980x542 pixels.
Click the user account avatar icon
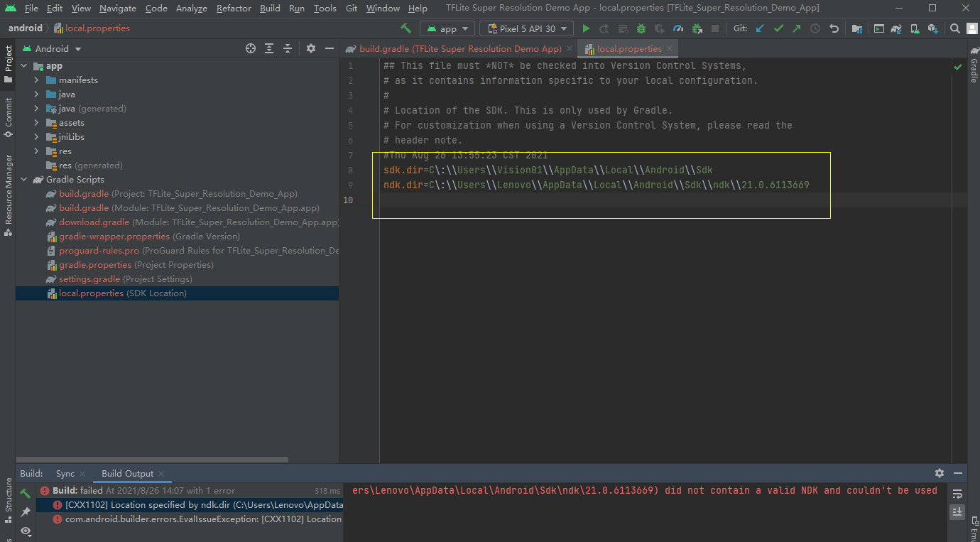coord(972,28)
